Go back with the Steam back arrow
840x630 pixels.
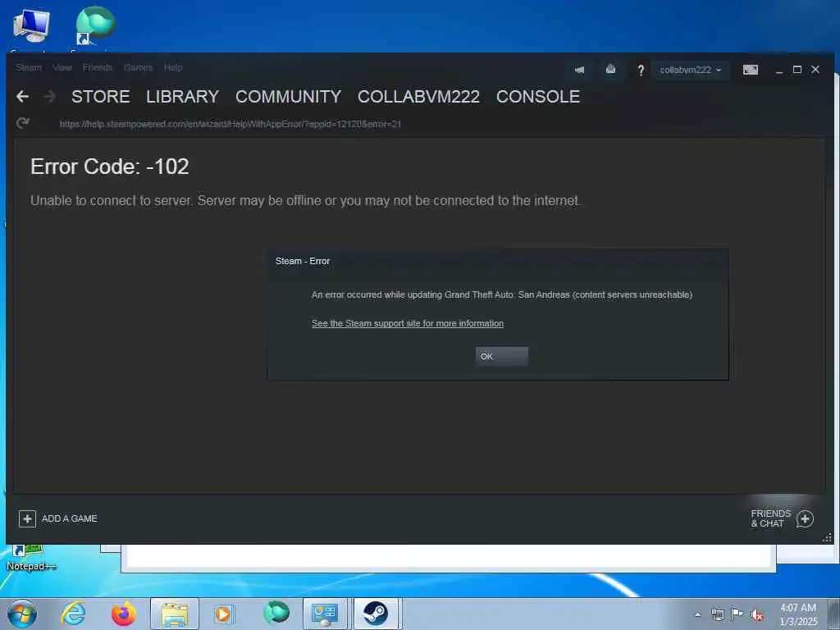[22, 97]
